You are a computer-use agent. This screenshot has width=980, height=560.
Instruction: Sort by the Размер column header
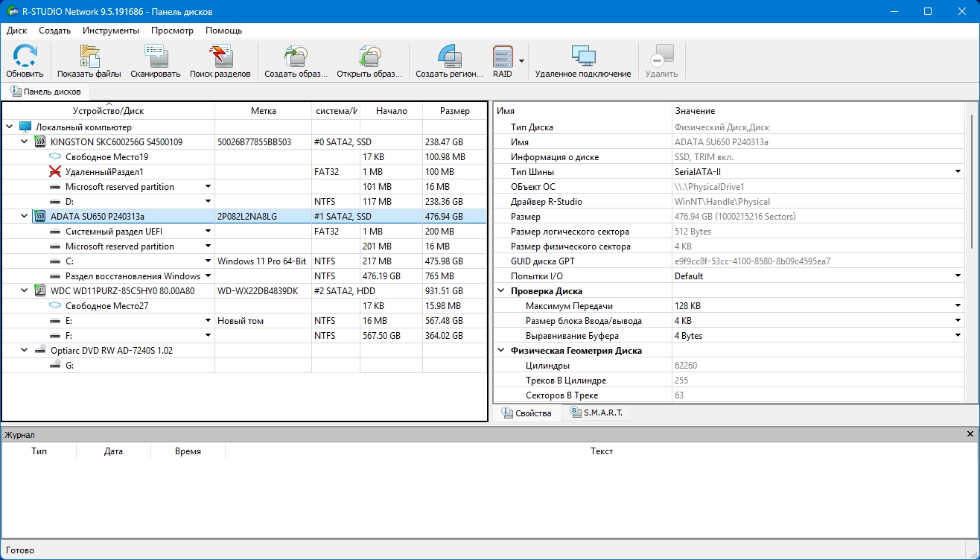pos(454,111)
